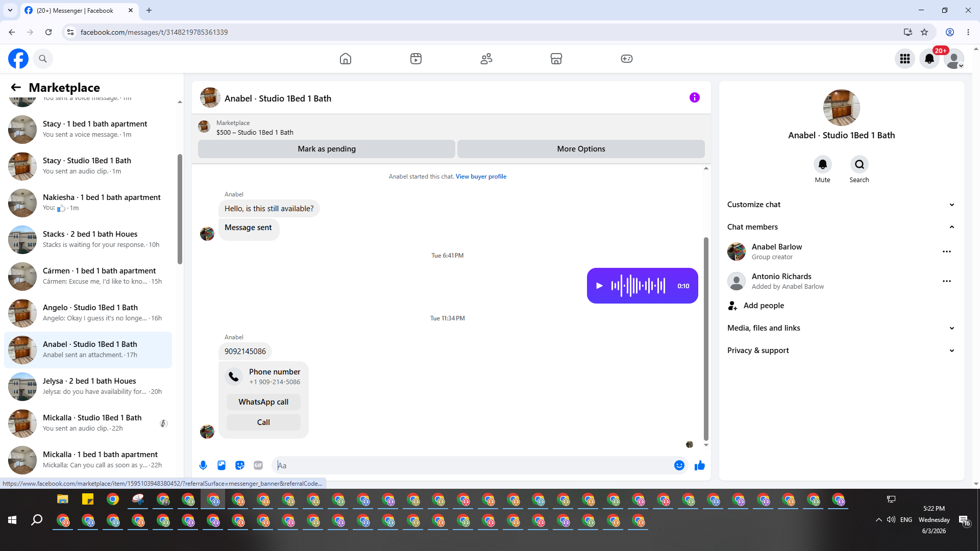Select the Anabel Studio 1Bed 1 Bath chat
The image size is (980, 551).
click(x=88, y=349)
